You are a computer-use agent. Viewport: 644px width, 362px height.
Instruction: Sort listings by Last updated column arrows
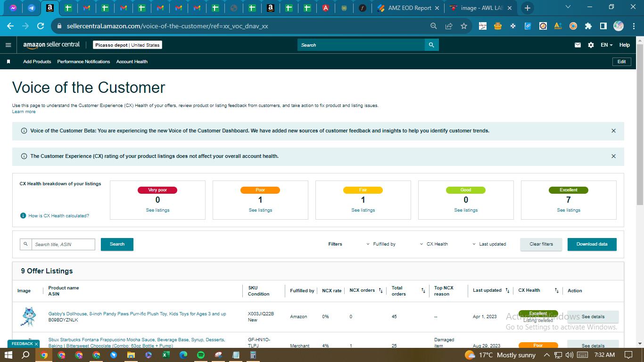(507, 290)
